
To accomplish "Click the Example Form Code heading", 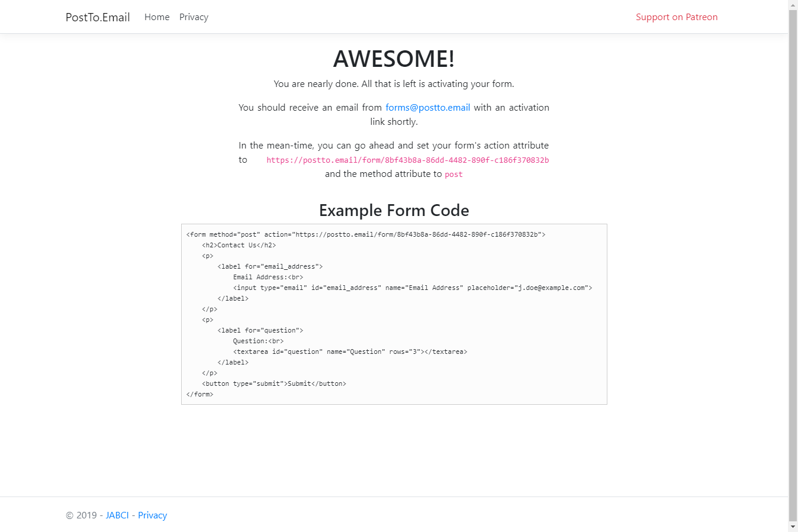I will pos(394,210).
